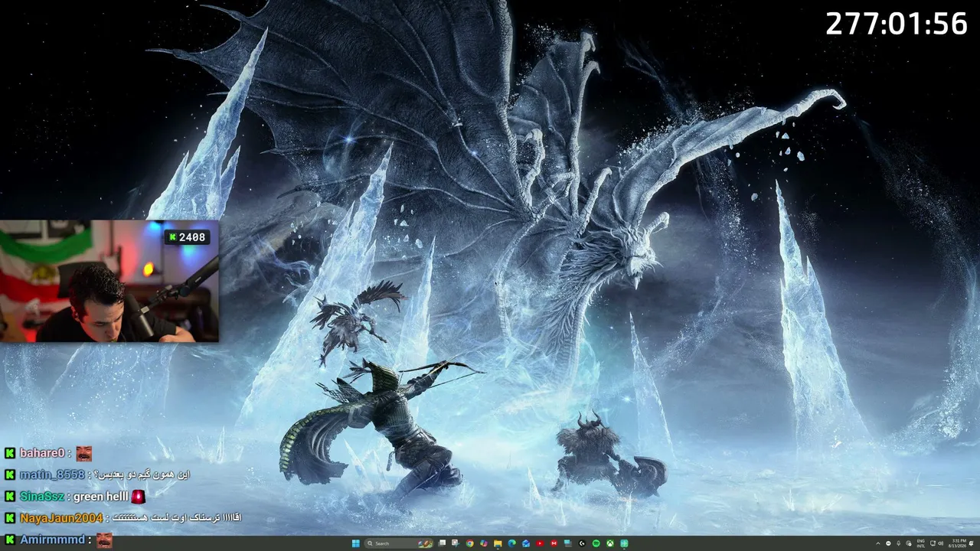Click the SinaSsz username in chat
The height and width of the screenshot is (551, 980).
point(42,497)
